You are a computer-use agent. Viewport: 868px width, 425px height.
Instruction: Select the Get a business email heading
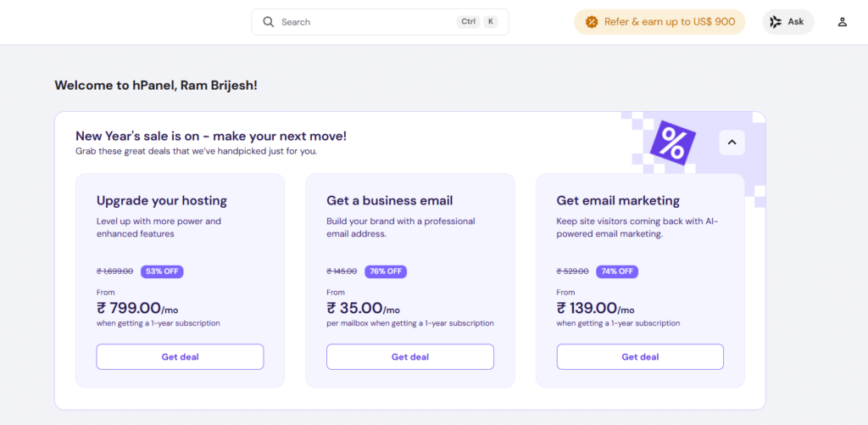[389, 201]
